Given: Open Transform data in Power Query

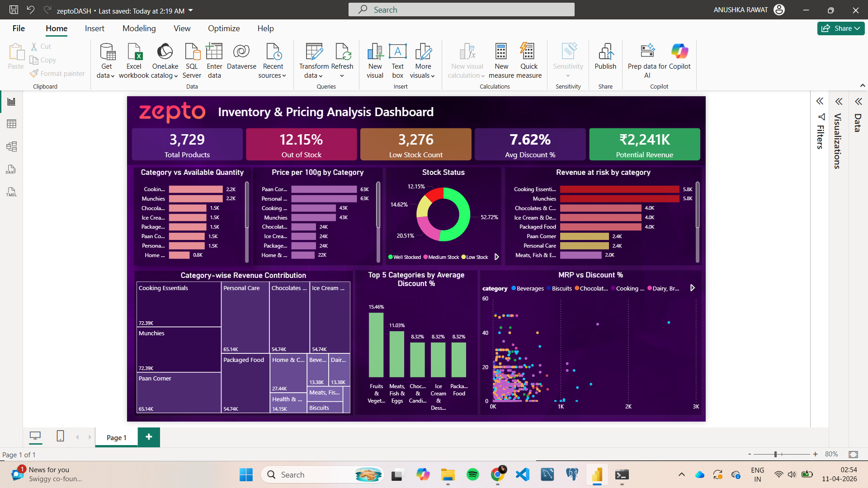Looking at the screenshot, I should click(x=314, y=61).
